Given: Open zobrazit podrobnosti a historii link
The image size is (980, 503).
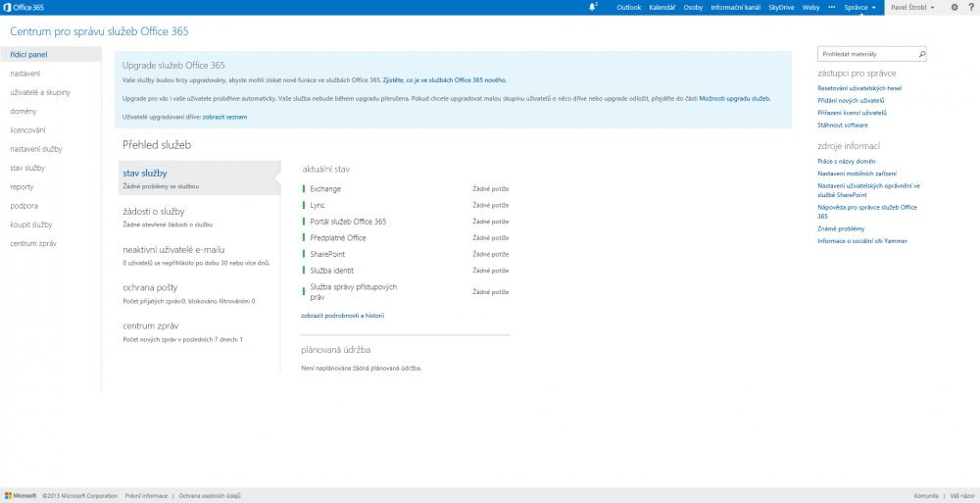Looking at the screenshot, I should [x=342, y=316].
